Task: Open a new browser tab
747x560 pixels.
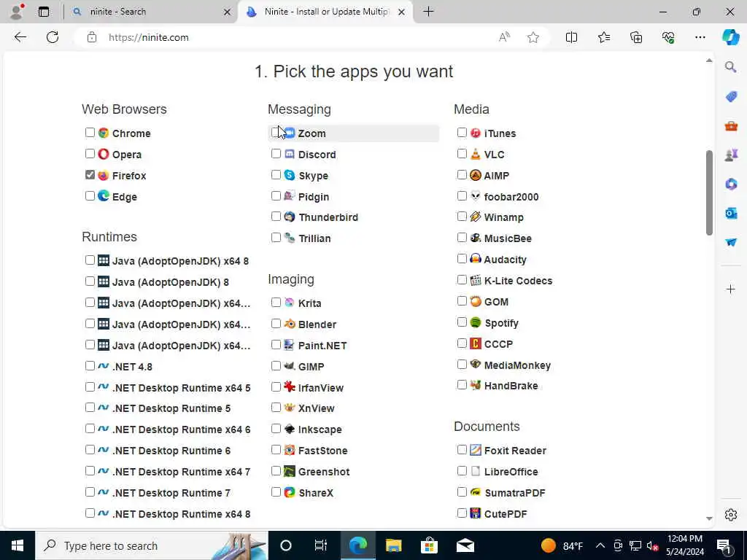Action: pyautogui.click(x=428, y=12)
